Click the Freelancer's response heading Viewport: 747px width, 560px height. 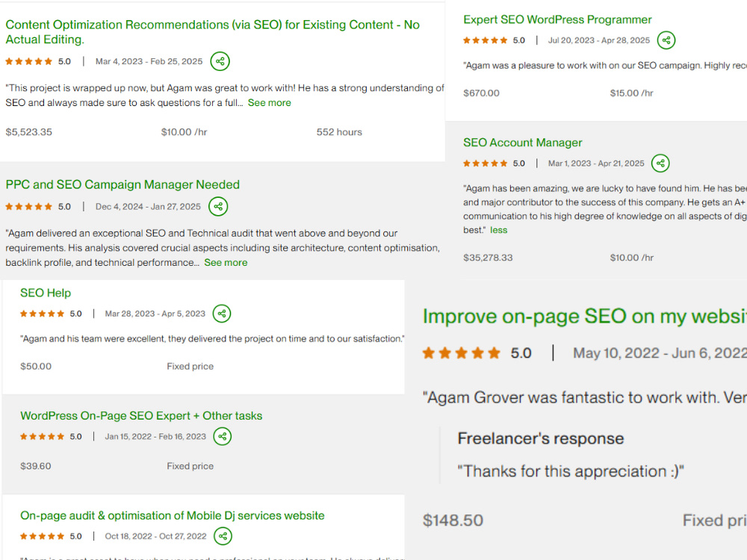(x=541, y=438)
